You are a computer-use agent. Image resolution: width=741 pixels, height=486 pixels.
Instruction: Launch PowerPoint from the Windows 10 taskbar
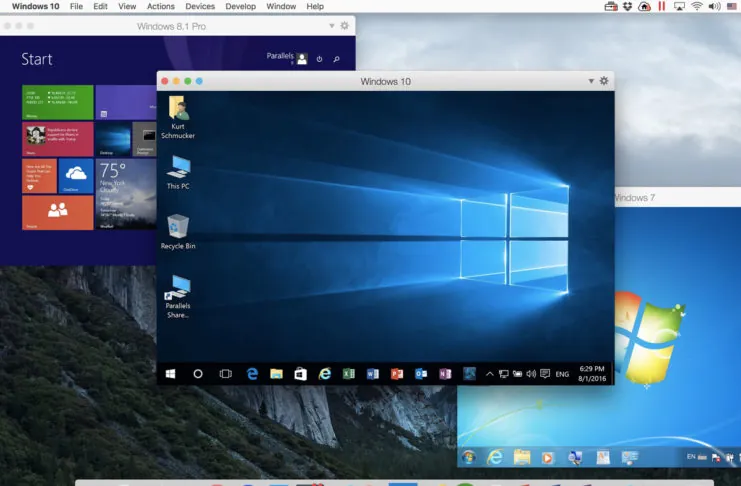click(397, 374)
